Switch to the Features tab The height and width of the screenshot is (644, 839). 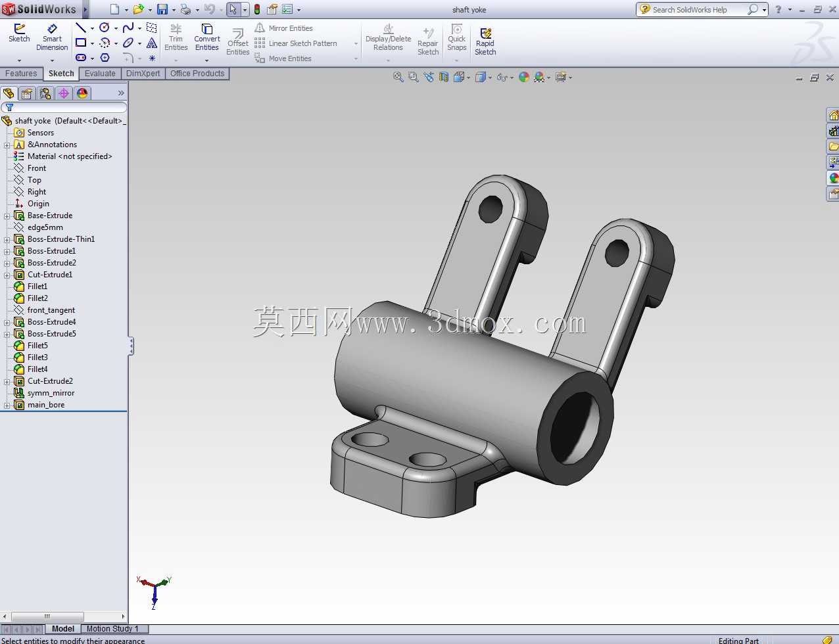click(21, 74)
